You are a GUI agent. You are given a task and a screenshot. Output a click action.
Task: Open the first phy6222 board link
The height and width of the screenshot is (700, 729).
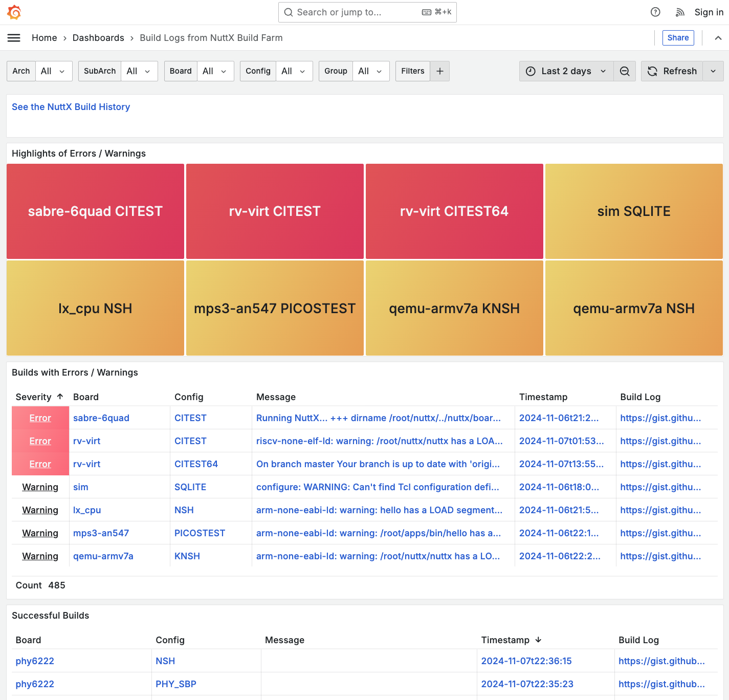pos(35,661)
